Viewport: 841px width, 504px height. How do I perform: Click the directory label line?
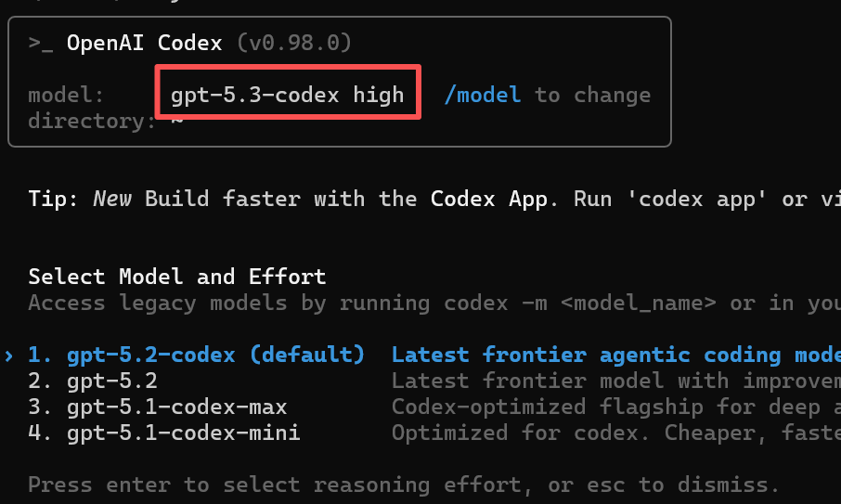pyautogui.click(x=105, y=121)
